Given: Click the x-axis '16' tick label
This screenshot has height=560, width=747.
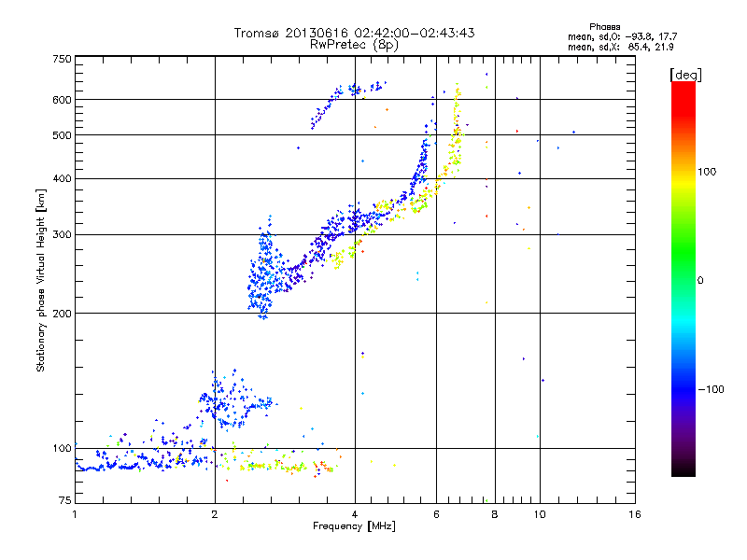Looking at the screenshot, I should click(635, 514).
